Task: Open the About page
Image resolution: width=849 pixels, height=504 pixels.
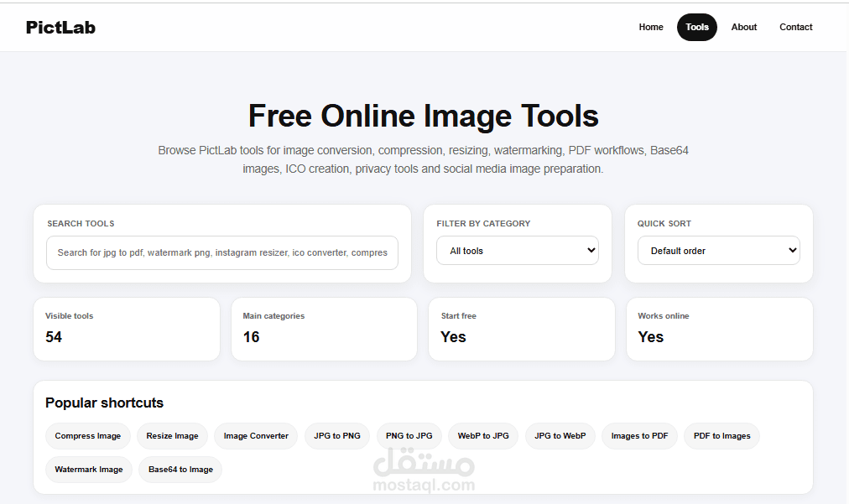Action: point(743,27)
